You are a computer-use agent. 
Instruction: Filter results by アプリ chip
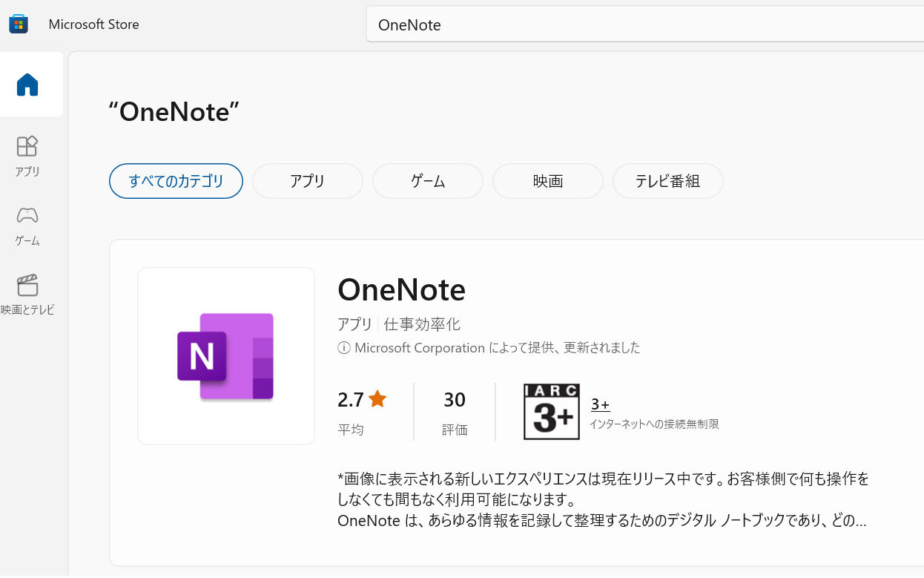click(307, 181)
